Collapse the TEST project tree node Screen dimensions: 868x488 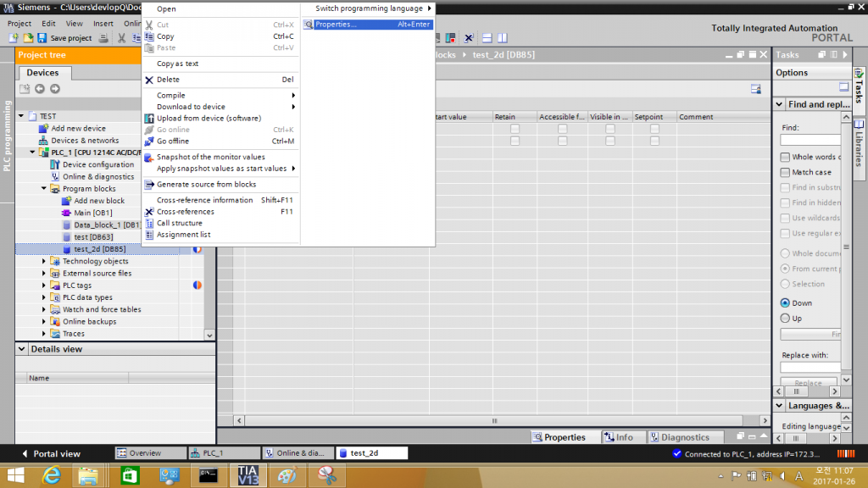[x=21, y=116]
